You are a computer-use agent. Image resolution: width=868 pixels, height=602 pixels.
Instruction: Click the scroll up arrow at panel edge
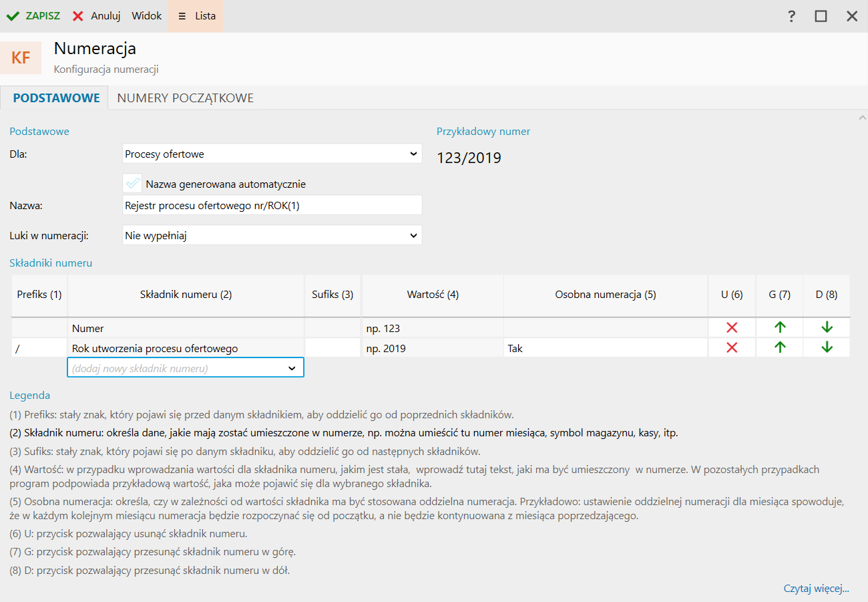click(x=862, y=118)
